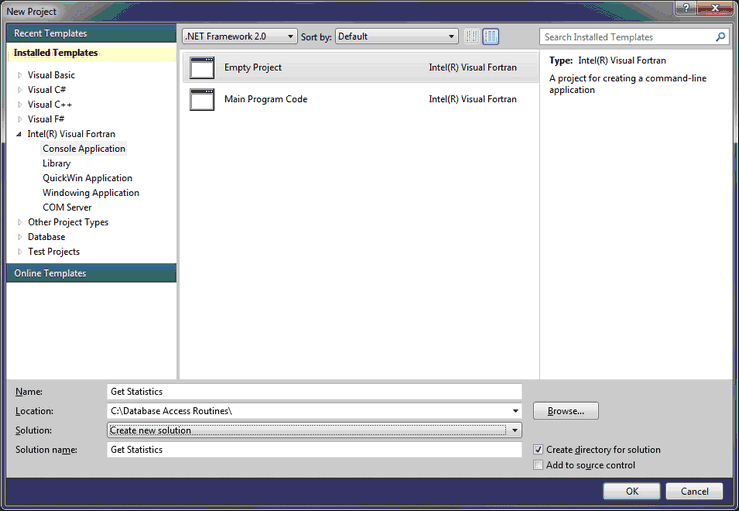Viewport: 739px width, 511px height.
Task: Open the Online Templates section
Action: click(91, 273)
